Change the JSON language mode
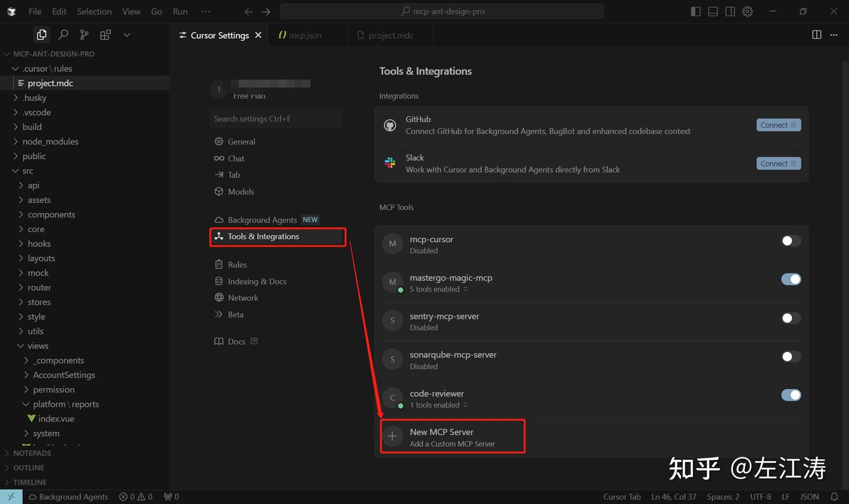 pos(809,497)
